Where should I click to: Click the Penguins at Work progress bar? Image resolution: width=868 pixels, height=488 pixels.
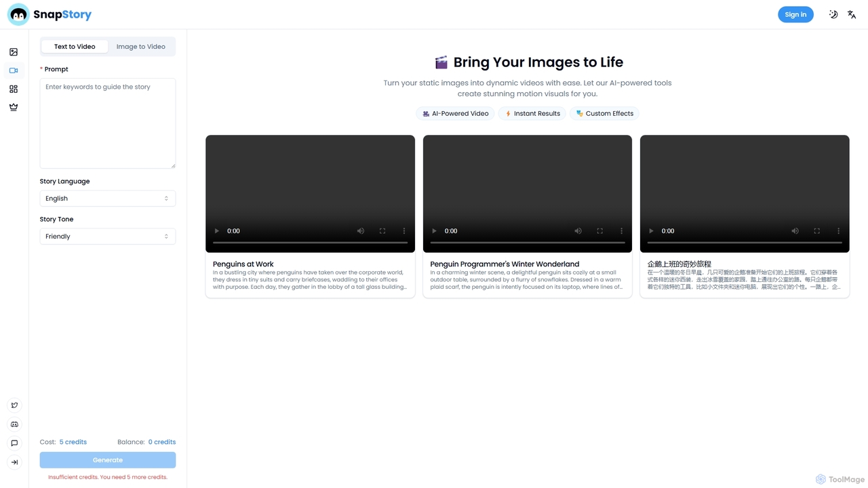pos(310,243)
